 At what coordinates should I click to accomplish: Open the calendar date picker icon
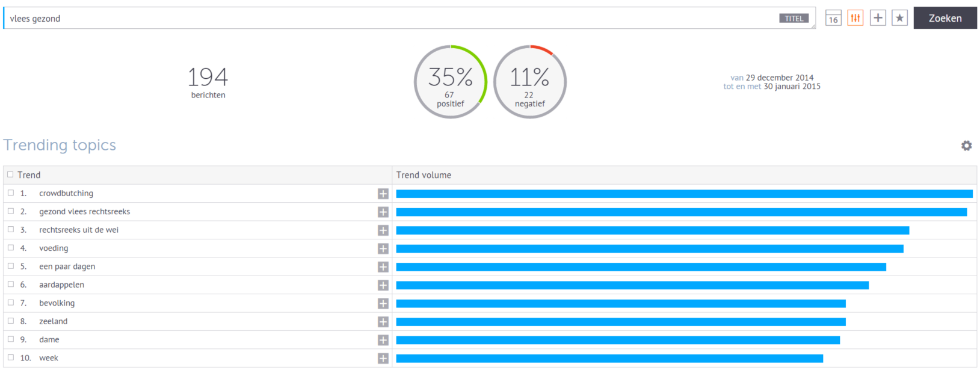(833, 18)
